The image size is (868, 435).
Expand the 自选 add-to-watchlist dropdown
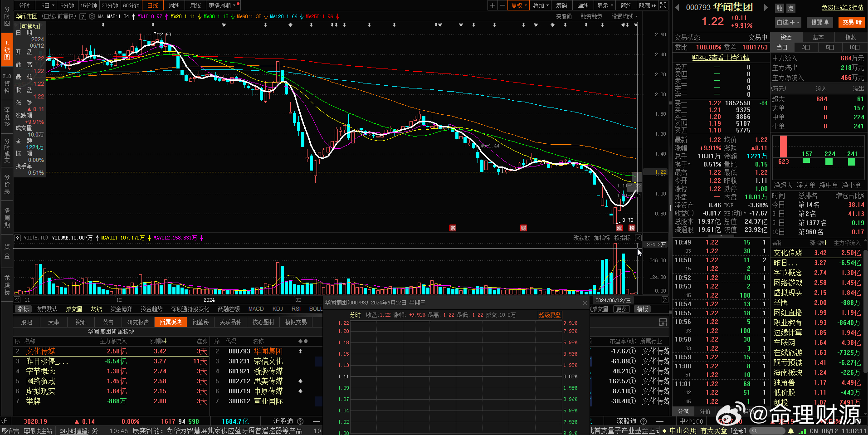788,22
